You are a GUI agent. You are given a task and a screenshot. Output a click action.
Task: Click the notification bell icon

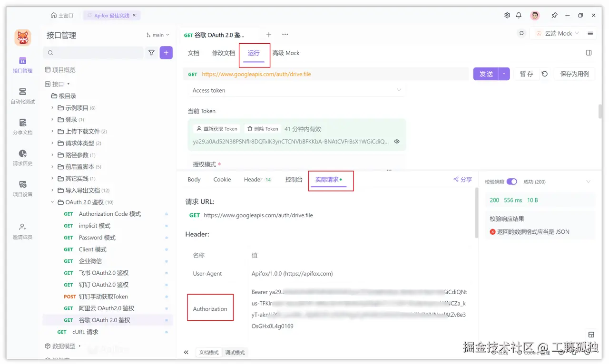click(x=519, y=15)
